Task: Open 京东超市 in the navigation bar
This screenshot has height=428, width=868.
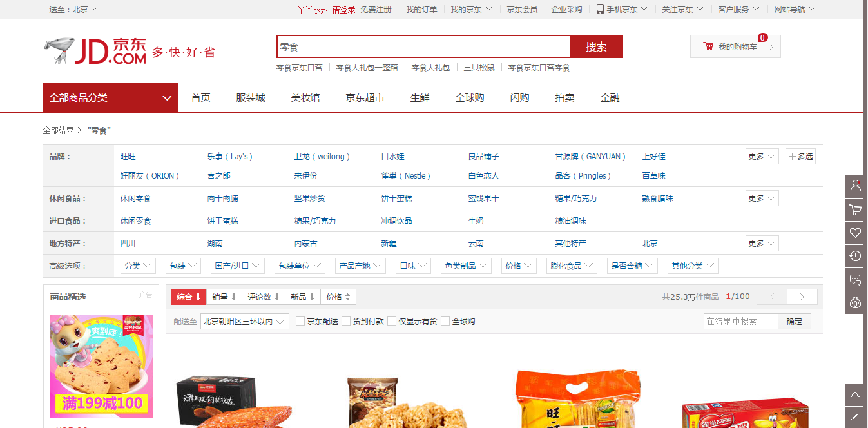Action: (x=365, y=98)
